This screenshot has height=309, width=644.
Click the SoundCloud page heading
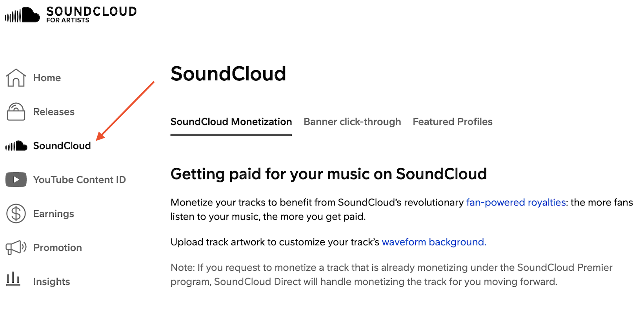(x=228, y=74)
